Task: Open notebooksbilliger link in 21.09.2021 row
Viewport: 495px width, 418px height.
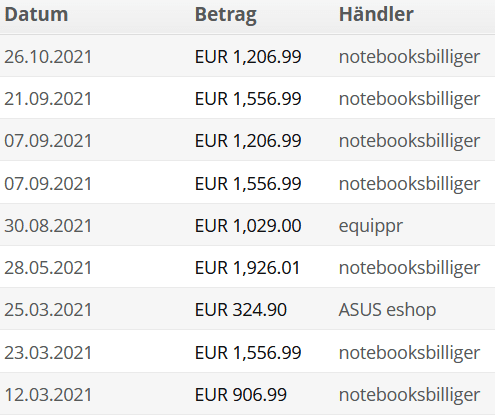Action: pos(409,99)
